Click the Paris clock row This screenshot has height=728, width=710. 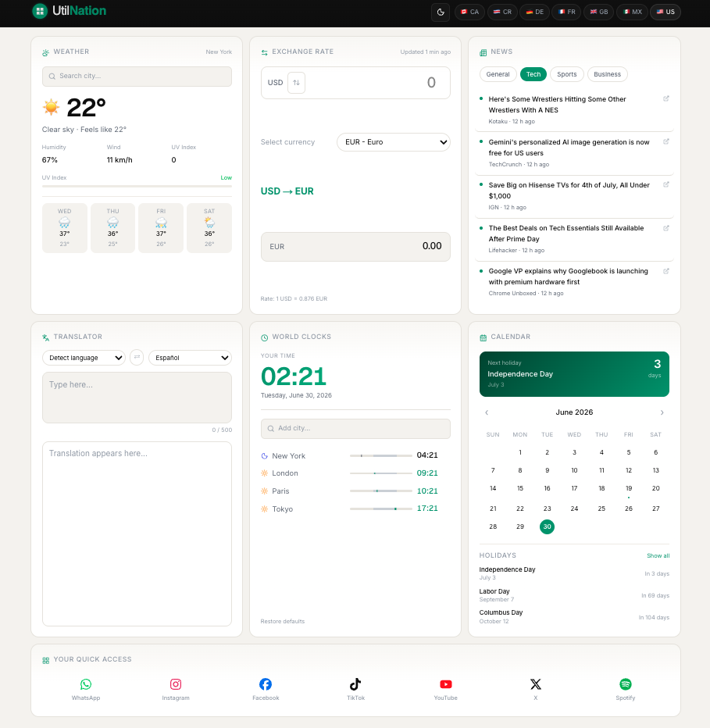point(355,491)
